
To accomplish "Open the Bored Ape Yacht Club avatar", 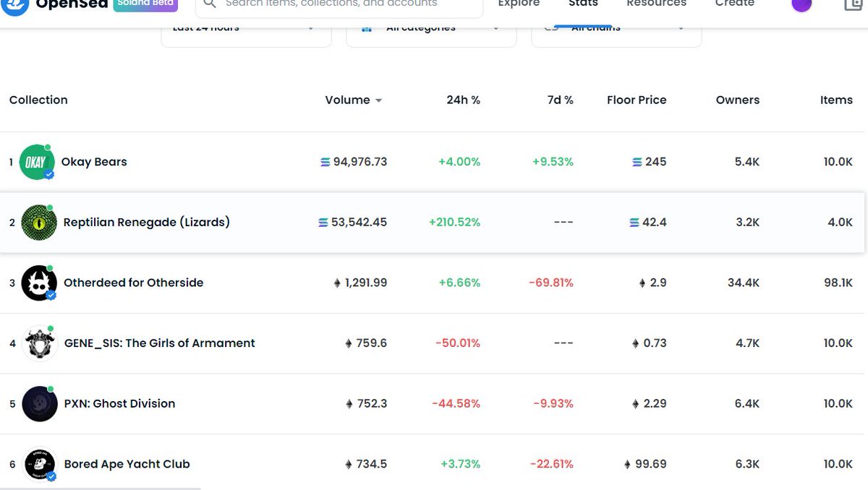I will [41, 465].
